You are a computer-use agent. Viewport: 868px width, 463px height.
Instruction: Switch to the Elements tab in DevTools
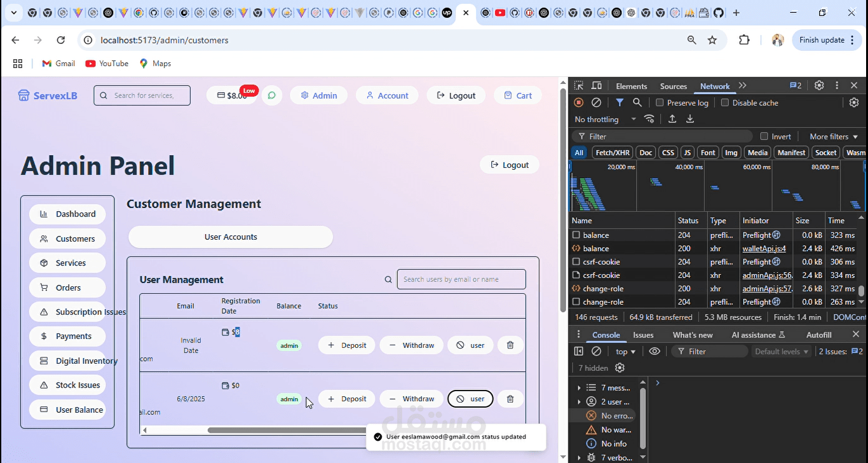(631, 86)
